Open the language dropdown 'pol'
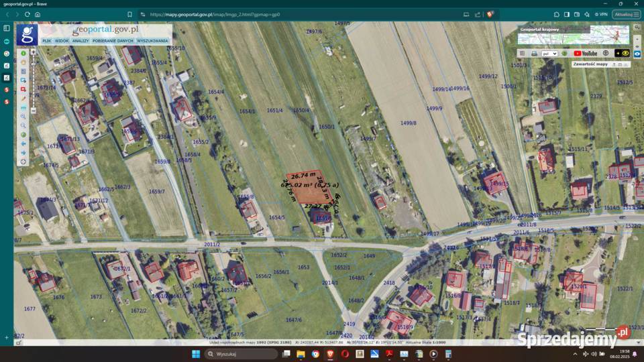 click(x=549, y=54)
